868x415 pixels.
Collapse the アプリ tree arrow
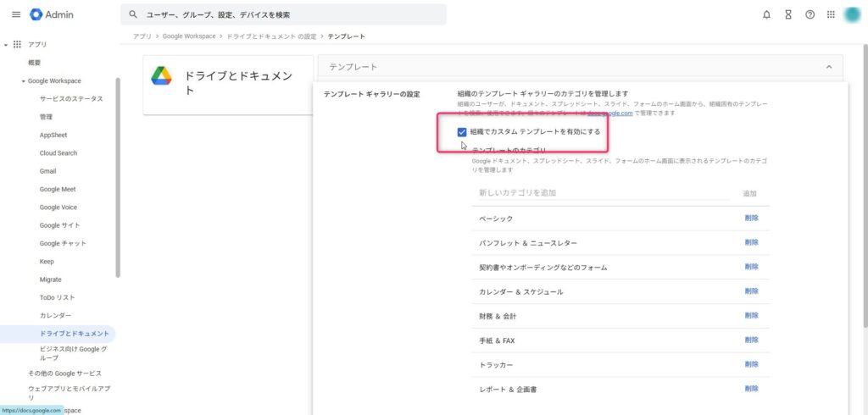coord(6,44)
